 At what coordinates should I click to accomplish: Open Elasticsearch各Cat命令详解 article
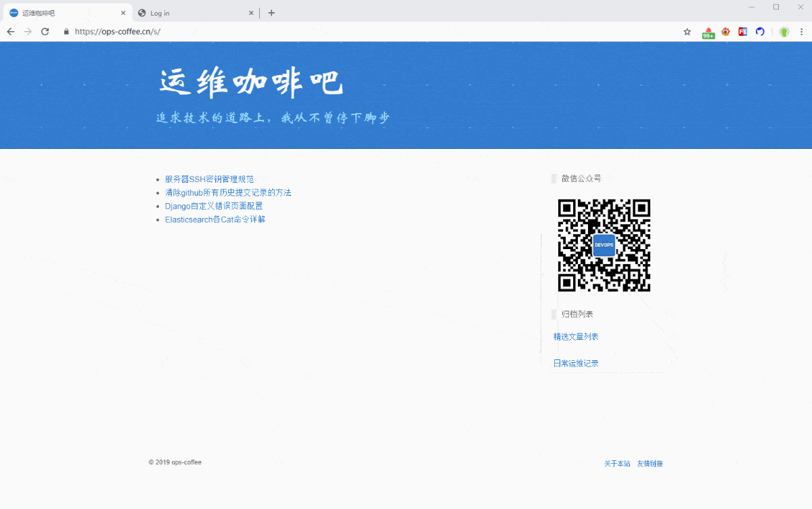pos(215,220)
